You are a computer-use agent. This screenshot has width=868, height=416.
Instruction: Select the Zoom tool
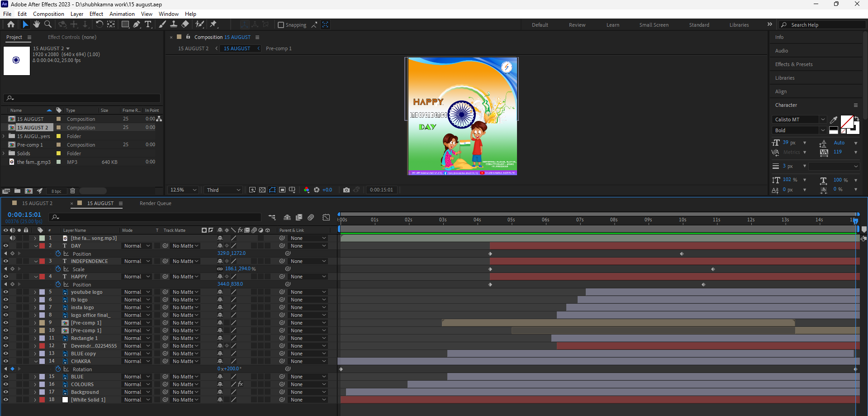[48, 24]
